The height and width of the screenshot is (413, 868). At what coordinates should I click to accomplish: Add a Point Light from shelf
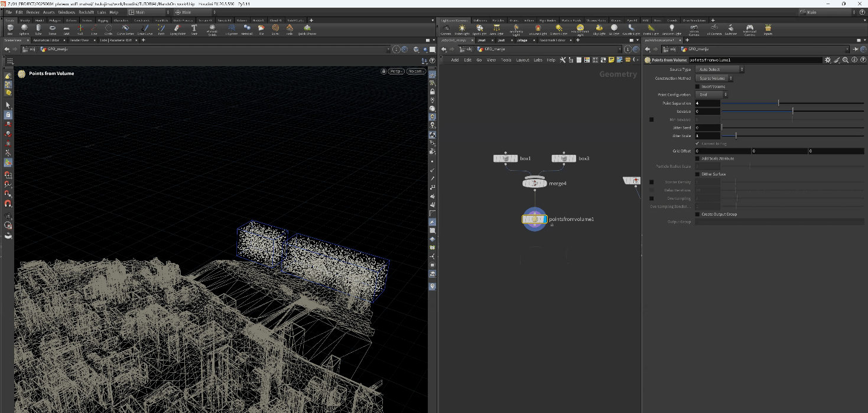pyautogui.click(x=462, y=29)
